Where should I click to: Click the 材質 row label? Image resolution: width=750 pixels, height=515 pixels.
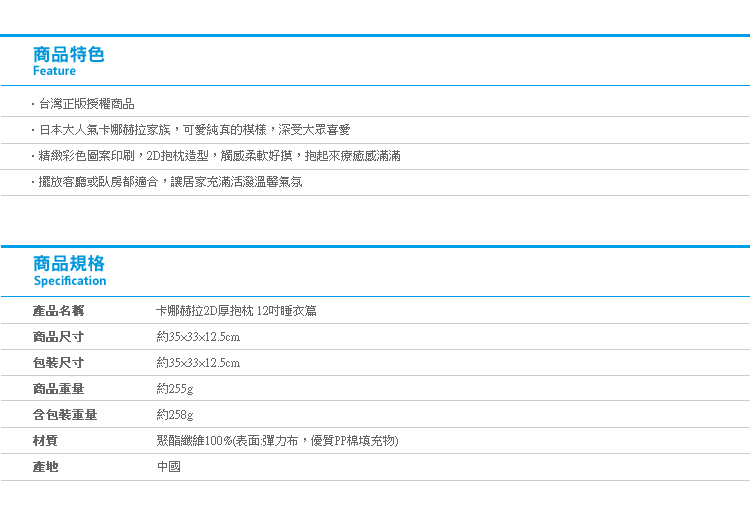coord(45,440)
